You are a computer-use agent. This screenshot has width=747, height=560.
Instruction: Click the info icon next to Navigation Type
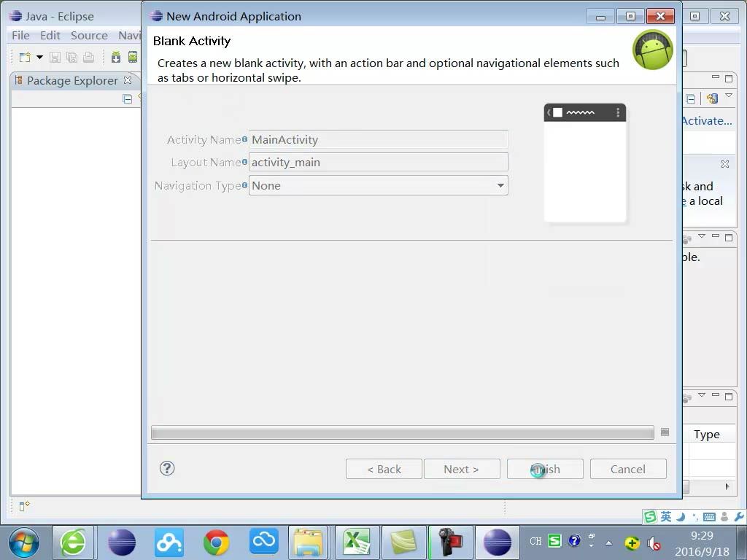click(x=244, y=185)
